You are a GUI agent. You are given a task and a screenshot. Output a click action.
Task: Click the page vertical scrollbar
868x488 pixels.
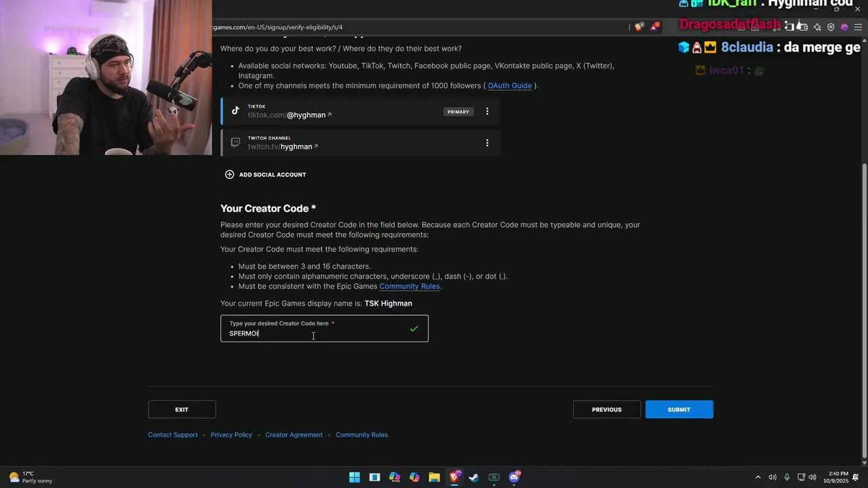click(x=864, y=310)
